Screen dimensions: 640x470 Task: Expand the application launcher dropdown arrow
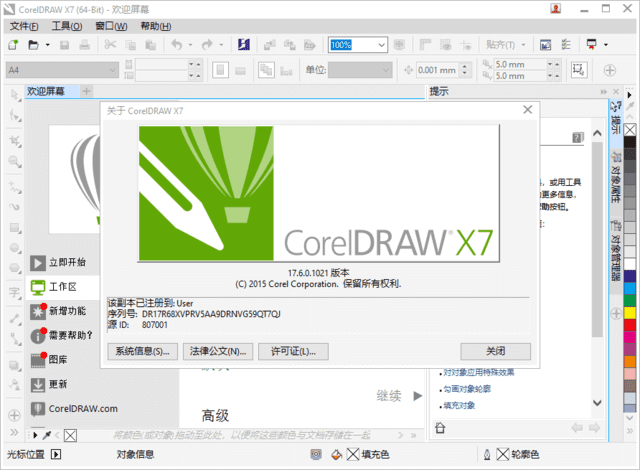tap(606, 45)
